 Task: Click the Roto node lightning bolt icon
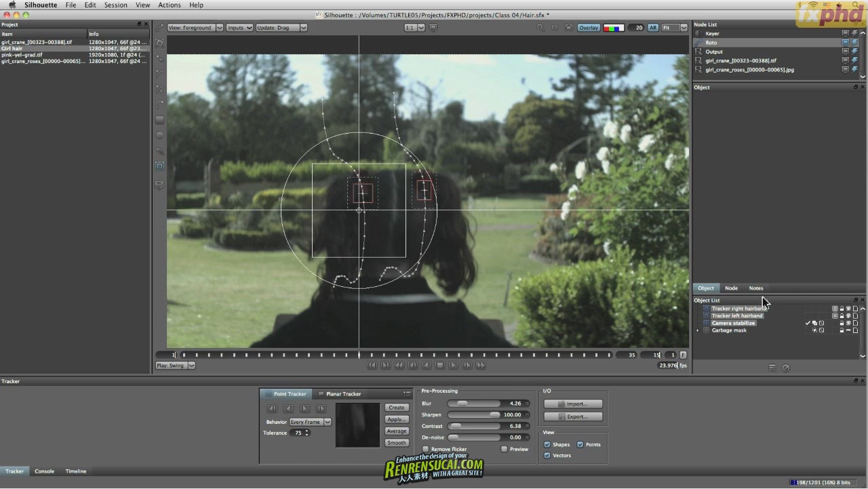point(854,42)
